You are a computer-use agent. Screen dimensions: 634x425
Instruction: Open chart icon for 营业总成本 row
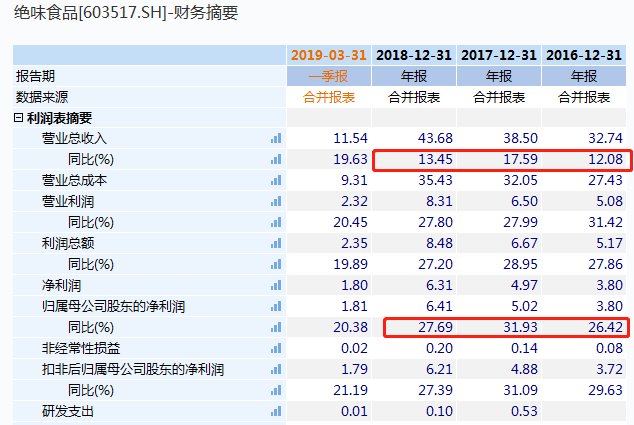tap(276, 180)
